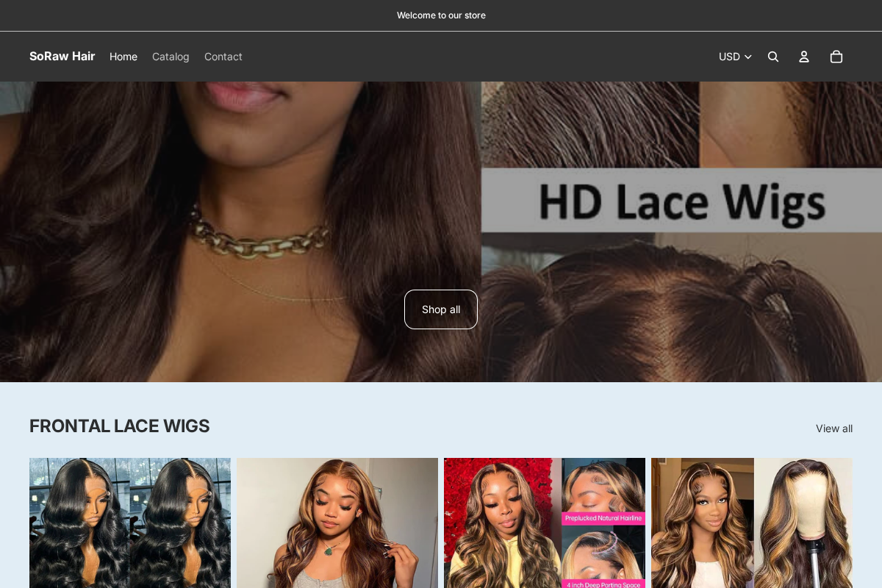
Task: Click the Shop all button
Action: [x=440, y=309]
